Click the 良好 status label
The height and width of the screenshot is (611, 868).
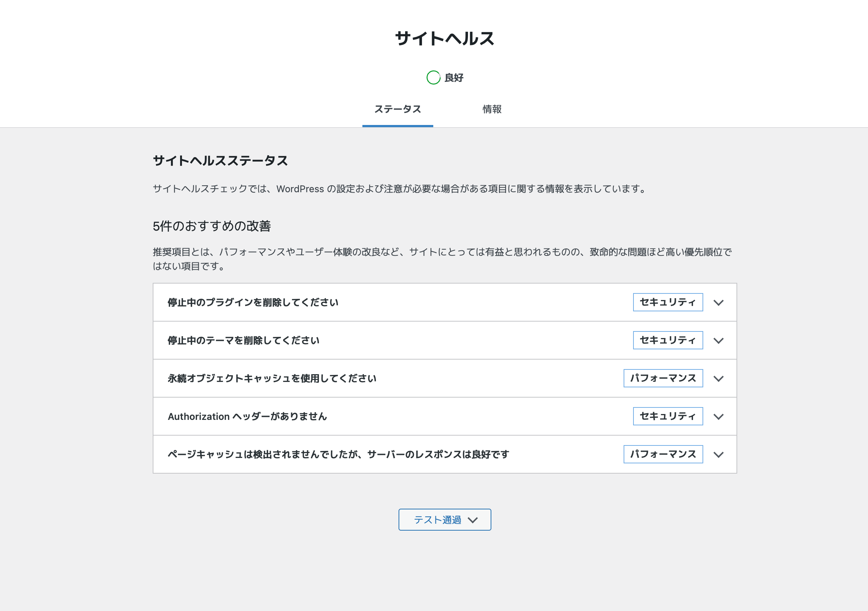tap(454, 78)
